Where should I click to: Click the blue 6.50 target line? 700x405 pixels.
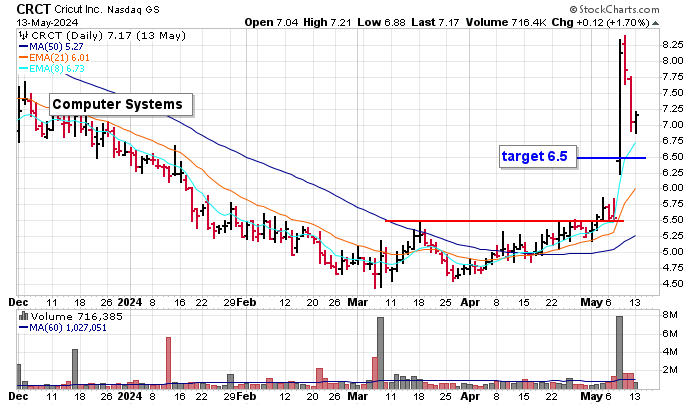(x=611, y=158)
